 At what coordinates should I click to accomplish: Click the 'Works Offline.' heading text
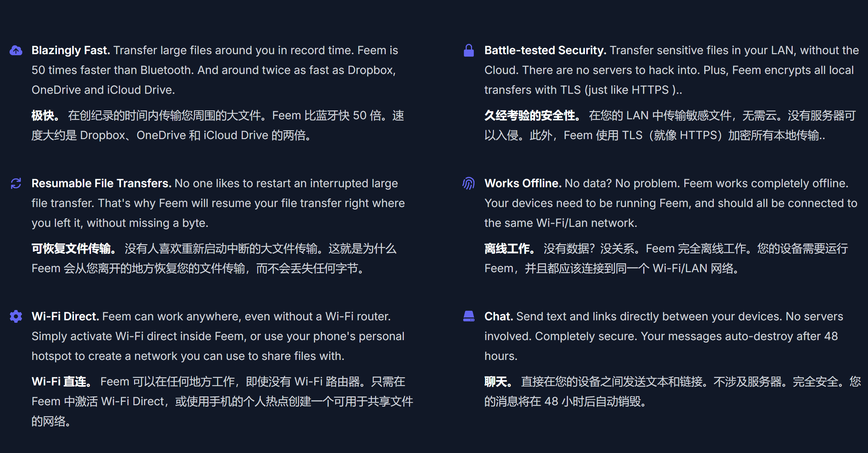523,183
